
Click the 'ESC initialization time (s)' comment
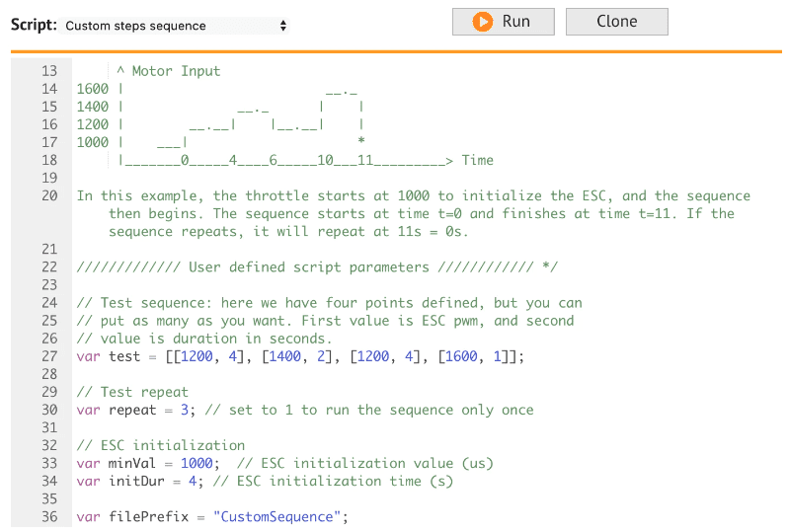[333, 482]
